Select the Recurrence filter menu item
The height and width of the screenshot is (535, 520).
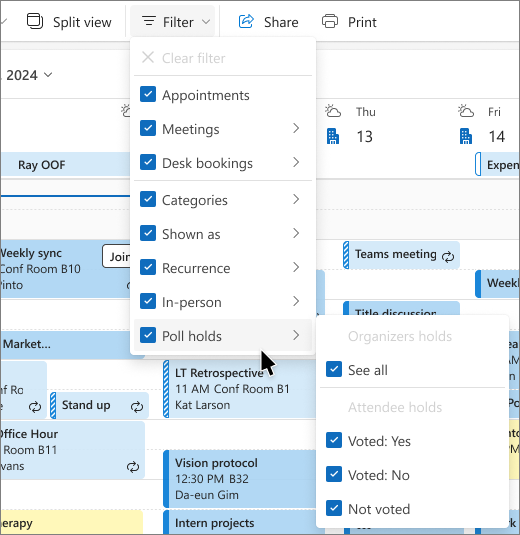(x=223, y=268)
